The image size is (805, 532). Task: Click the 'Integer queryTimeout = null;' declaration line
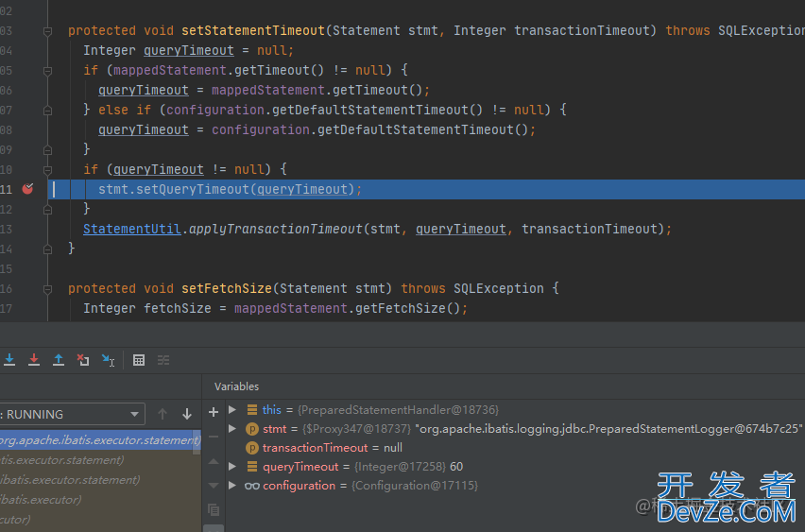[x=188, y=50]
